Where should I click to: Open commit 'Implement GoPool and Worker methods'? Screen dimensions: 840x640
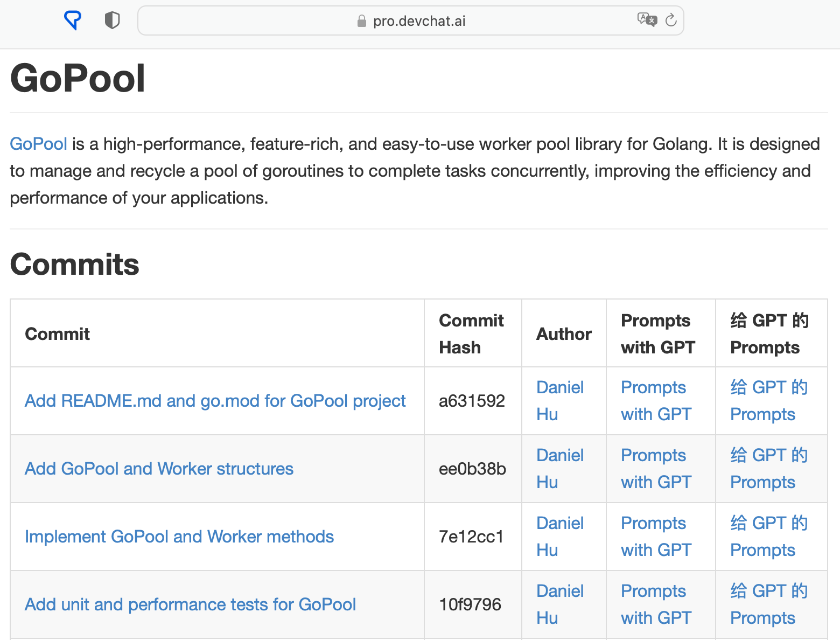[x=179, y=537]
